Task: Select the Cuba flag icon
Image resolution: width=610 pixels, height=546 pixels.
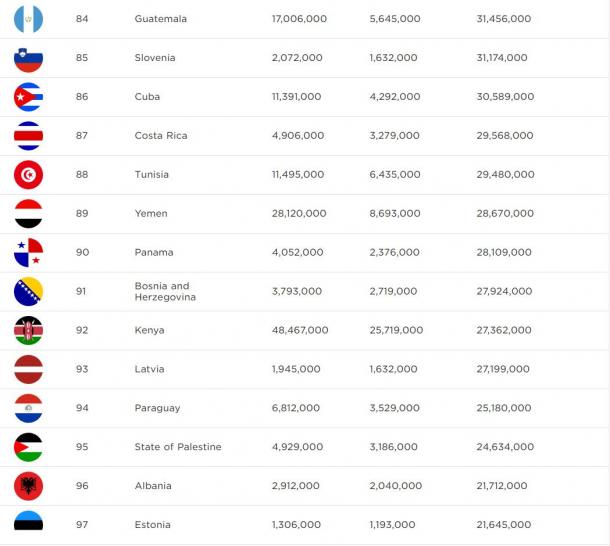Action: (x=28, y=97)
